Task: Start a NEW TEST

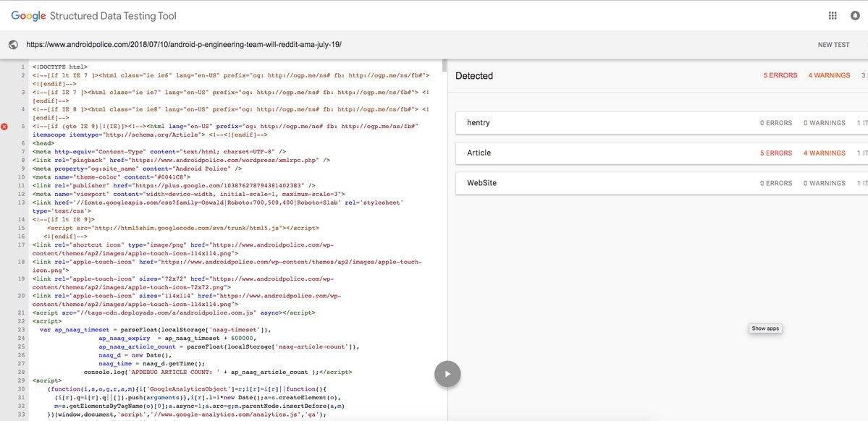Action: [x=834, y=45]
